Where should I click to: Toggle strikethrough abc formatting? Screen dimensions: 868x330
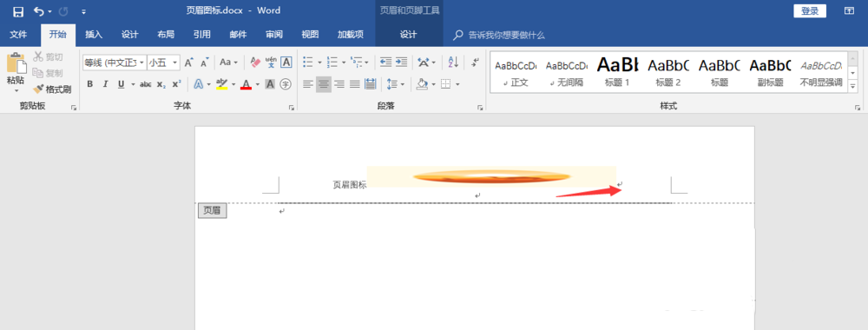(146, 84)
